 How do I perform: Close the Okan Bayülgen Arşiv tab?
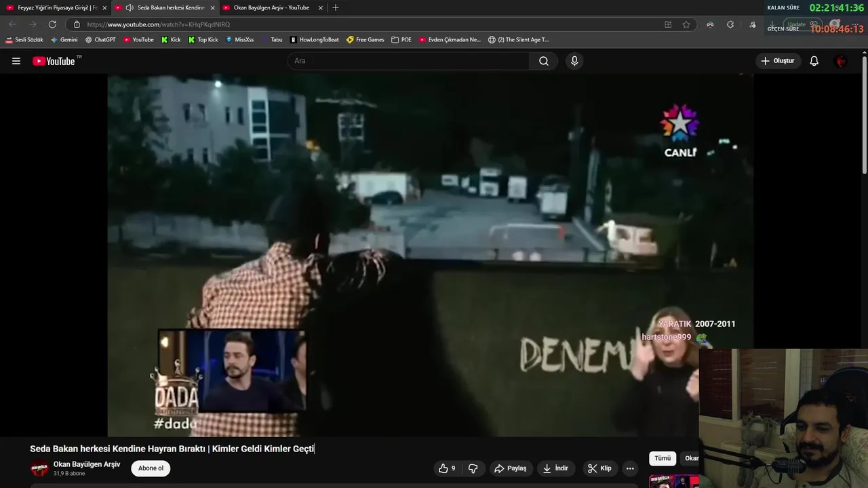(x=320, y=7)
